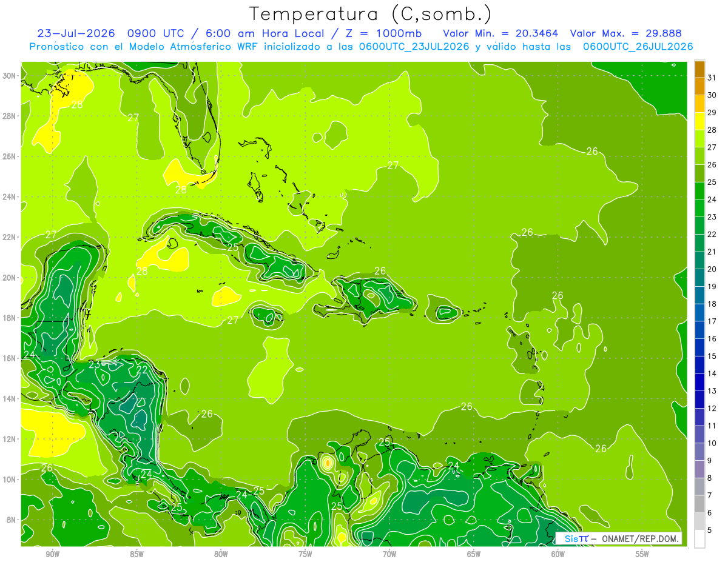Click the '23' contour label over Central America

coord(95,365)
